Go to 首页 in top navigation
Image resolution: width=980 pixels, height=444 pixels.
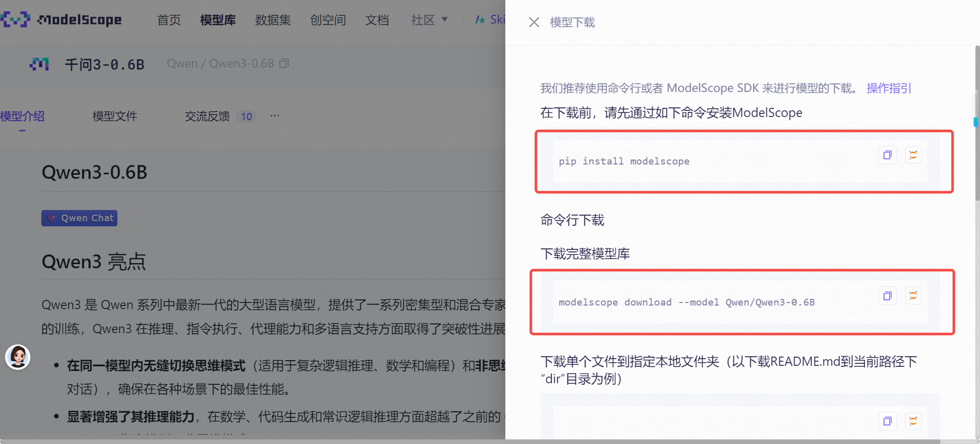click(169, 20)
